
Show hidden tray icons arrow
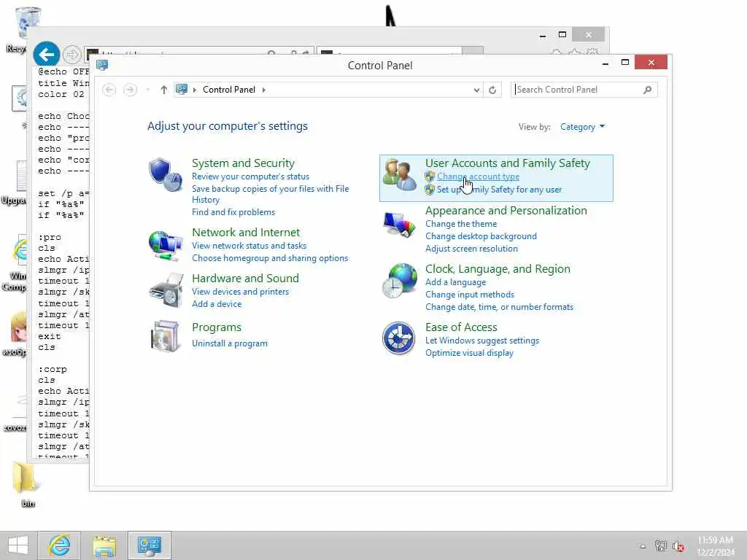tap(643, 546)
